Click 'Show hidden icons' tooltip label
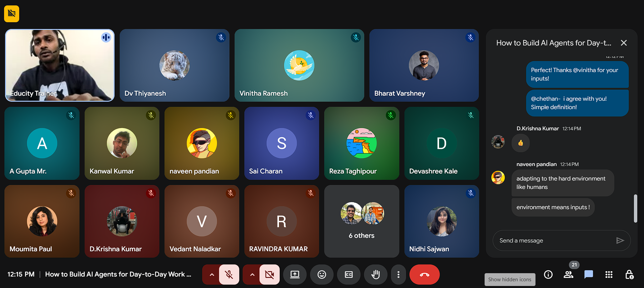This screenshot has width=644, height=288. pyautogui.click(x=510, y=280)
